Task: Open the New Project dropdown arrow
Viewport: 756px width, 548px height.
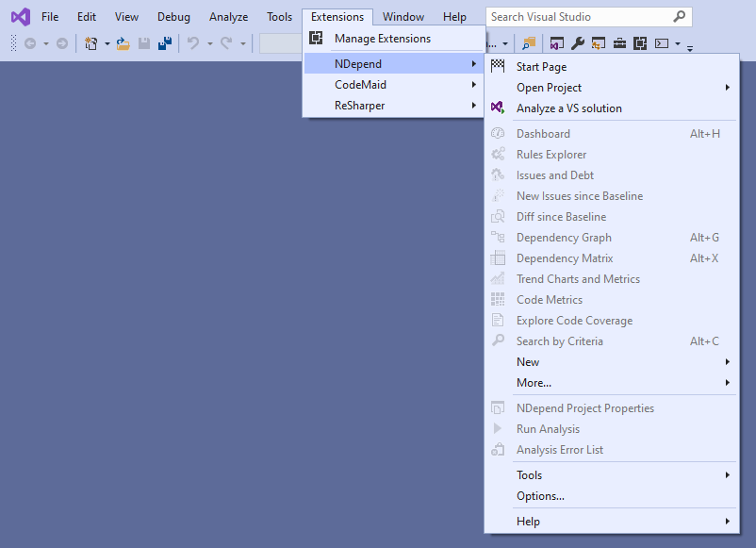Action: (107, 44)
